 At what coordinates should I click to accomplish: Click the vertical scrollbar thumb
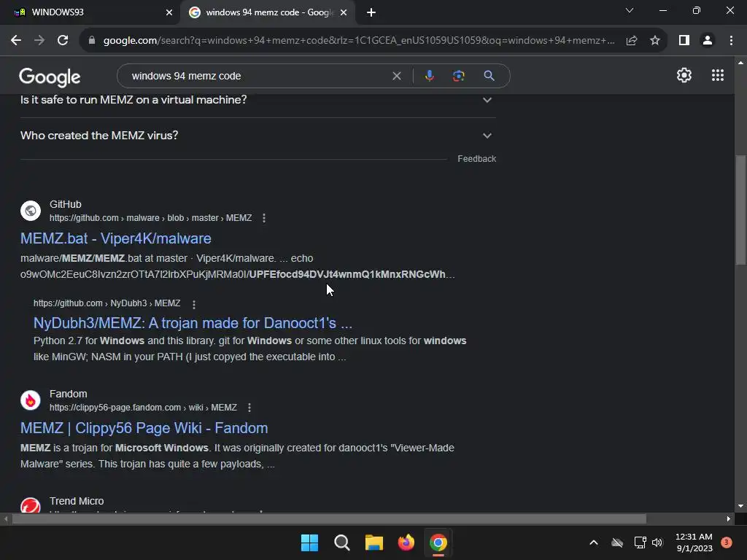point(740,209)
